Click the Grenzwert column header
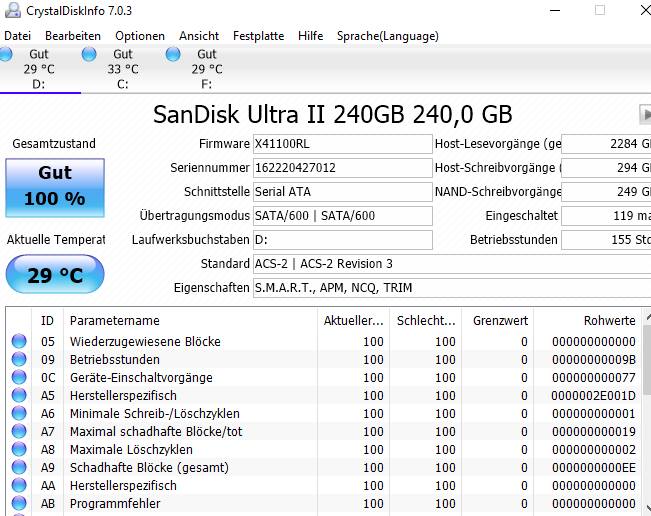The height and width of the screenshot is (516, 651). pos(497,320)
